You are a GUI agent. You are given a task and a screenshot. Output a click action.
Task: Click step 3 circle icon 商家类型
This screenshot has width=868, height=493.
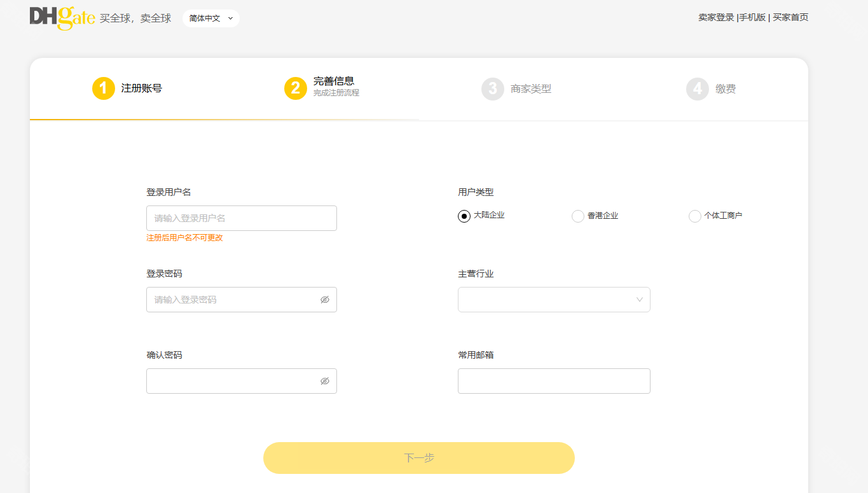pyautogui.click(x=493, y=88)
